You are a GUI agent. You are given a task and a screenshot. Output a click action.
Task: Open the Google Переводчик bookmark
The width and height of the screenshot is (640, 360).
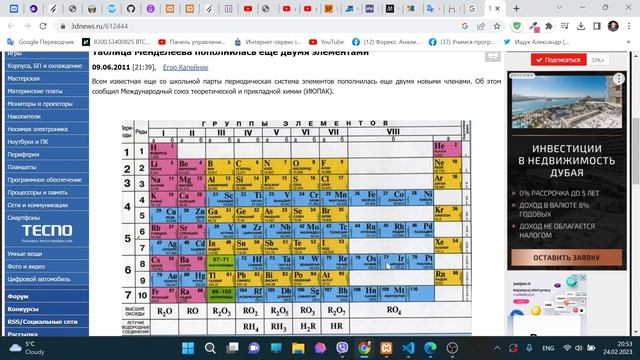pos(41,42)
